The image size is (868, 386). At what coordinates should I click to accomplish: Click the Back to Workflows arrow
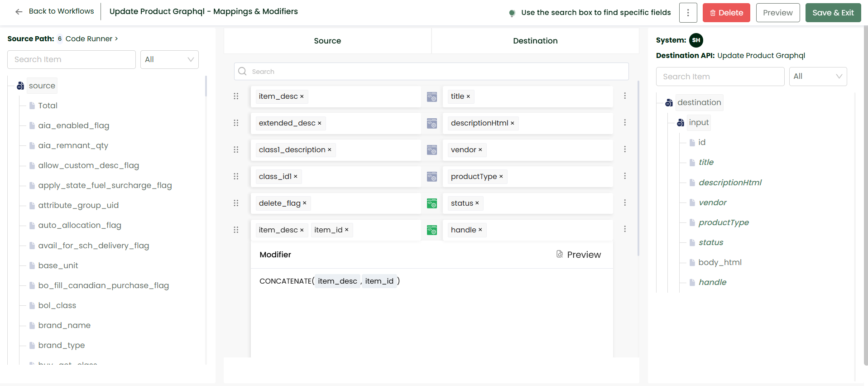tap(19, 12)
